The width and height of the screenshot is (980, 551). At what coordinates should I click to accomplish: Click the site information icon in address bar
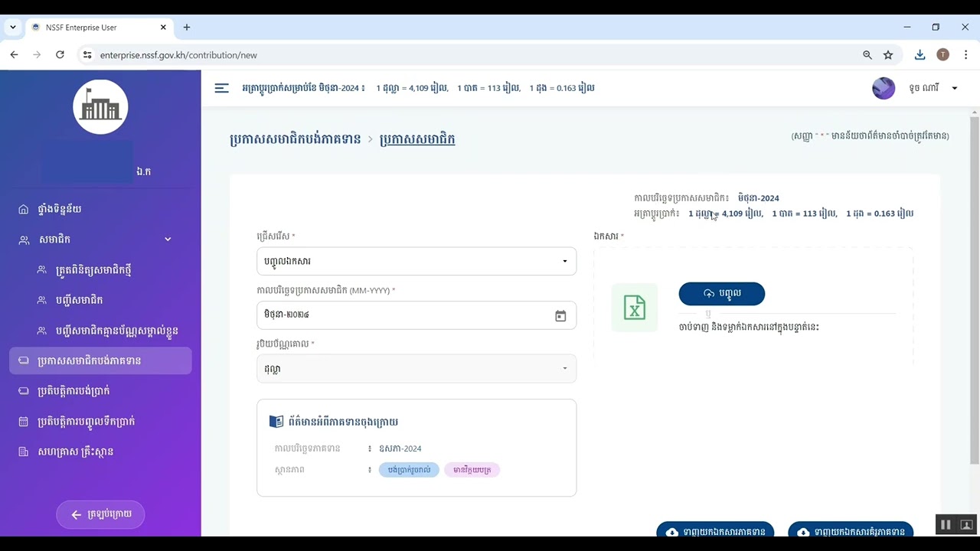pyautogui.click(x=87, y=55)
